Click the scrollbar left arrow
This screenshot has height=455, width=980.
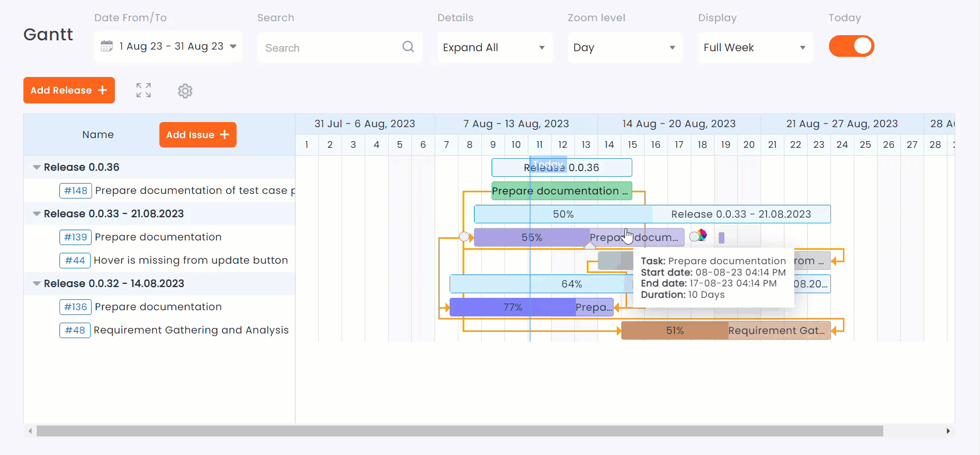[x=31, y=431]
